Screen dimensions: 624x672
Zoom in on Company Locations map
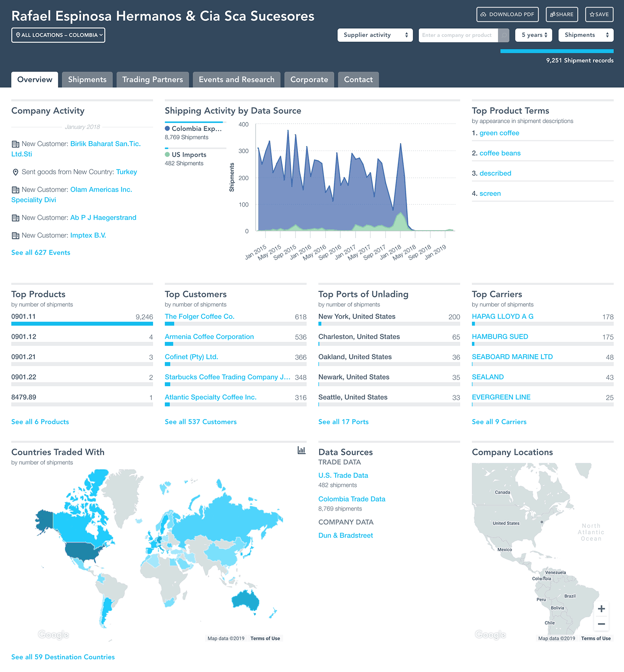[x=601, y=609]
